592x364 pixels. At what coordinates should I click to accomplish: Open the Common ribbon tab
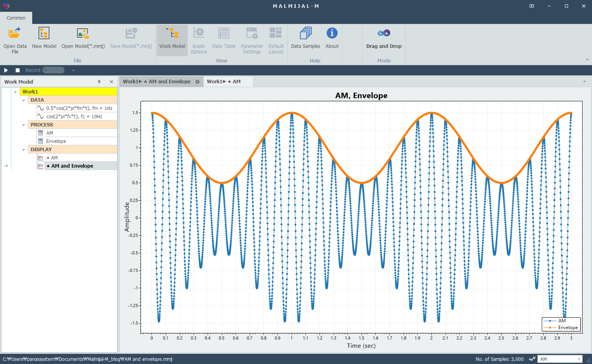(16, 18)
